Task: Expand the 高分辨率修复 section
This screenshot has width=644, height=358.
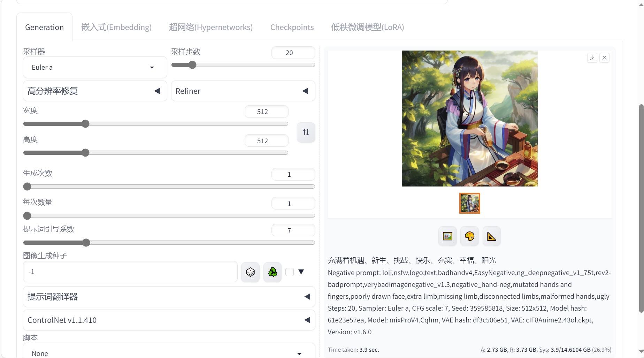Action: (x=95, y=91)
